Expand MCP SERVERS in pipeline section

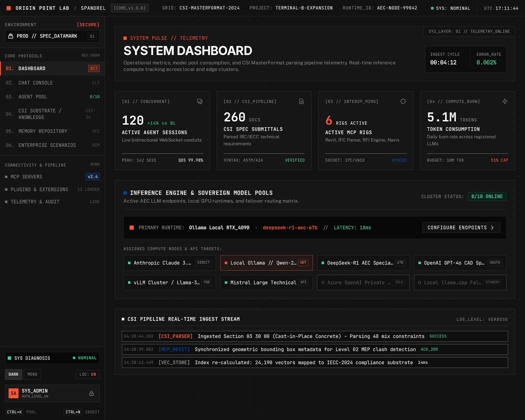coord(52,177)
